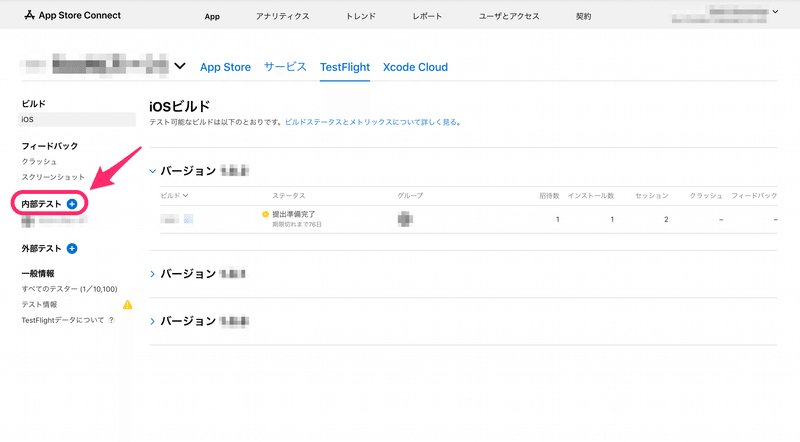Open the App menu in top navigation
Image resolution: width=800 pixels, height=442 pixels.
[212, 16]
